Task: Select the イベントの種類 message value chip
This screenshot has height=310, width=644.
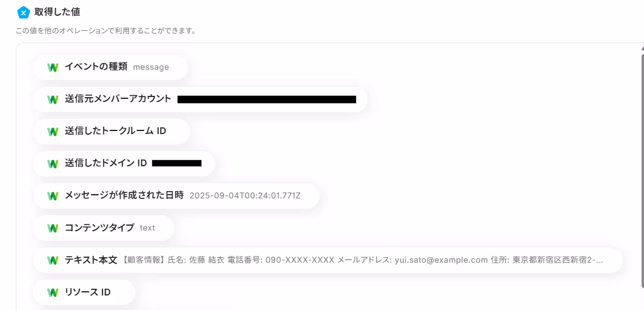Action: point(110,67)
